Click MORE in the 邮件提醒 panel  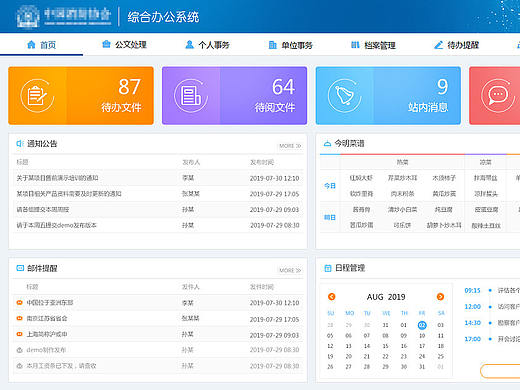(x=290, y=270)
